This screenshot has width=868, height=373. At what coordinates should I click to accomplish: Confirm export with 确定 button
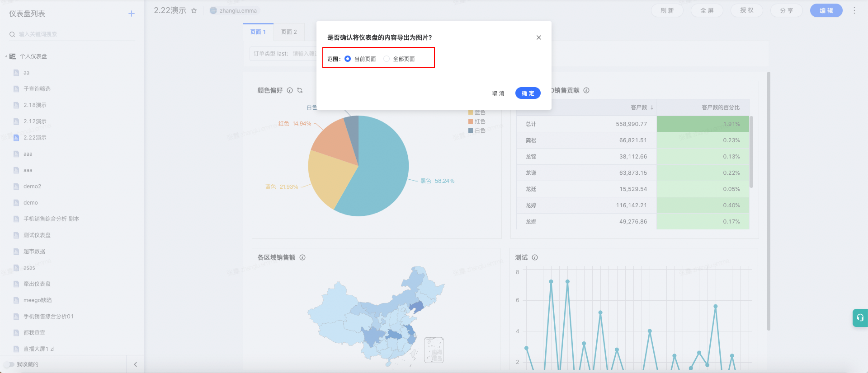(x=528, y=93)
